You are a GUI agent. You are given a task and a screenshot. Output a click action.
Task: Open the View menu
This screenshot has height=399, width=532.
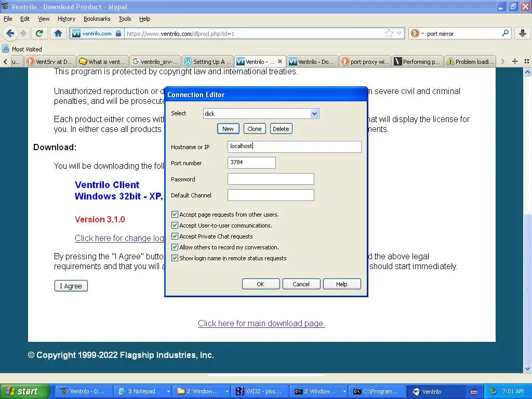tap(44, 19)
